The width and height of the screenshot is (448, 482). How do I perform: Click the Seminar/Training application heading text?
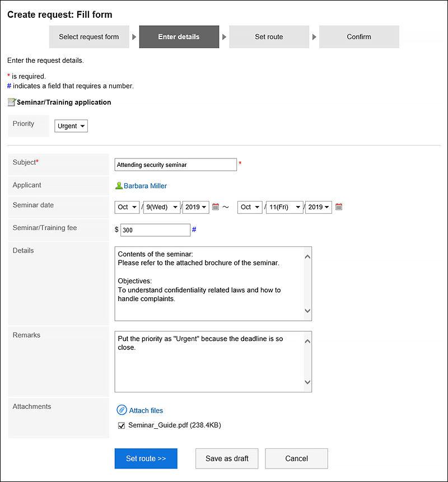click(64, 102)
